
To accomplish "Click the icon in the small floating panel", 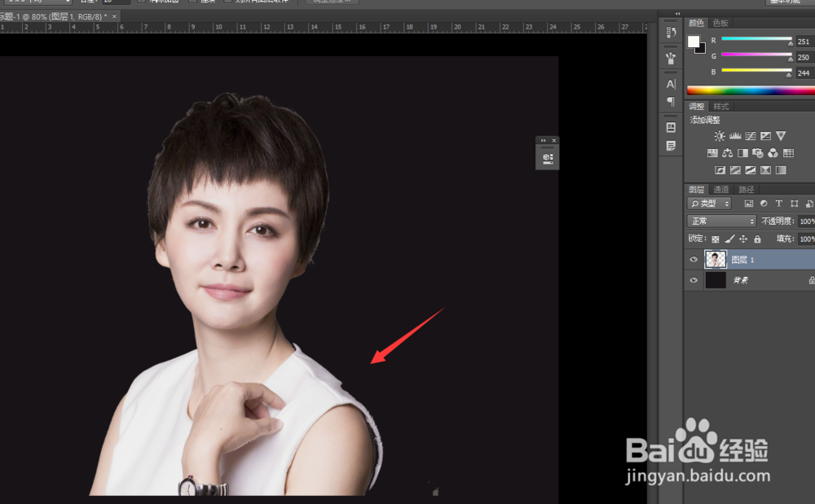I will click(548, 159).
